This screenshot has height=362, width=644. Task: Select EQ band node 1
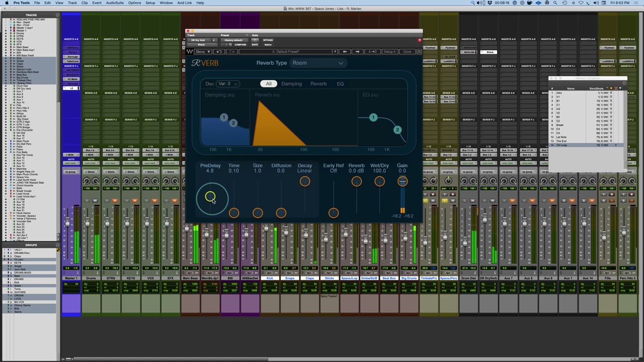373,118
